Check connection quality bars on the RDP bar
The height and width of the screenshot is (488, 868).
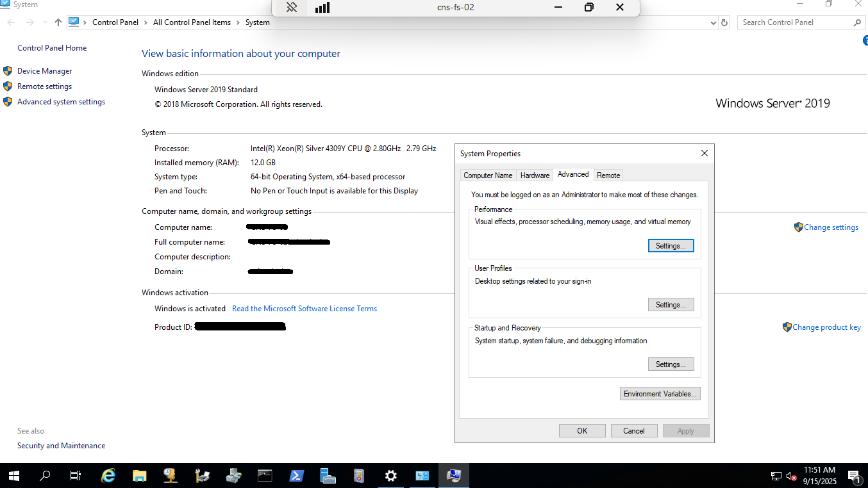coord(322,7)
